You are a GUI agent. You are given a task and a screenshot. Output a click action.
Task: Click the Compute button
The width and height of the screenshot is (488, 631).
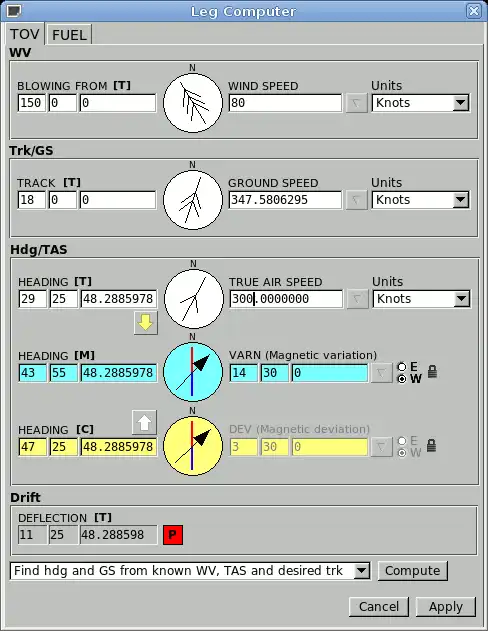tap(412, 571)
